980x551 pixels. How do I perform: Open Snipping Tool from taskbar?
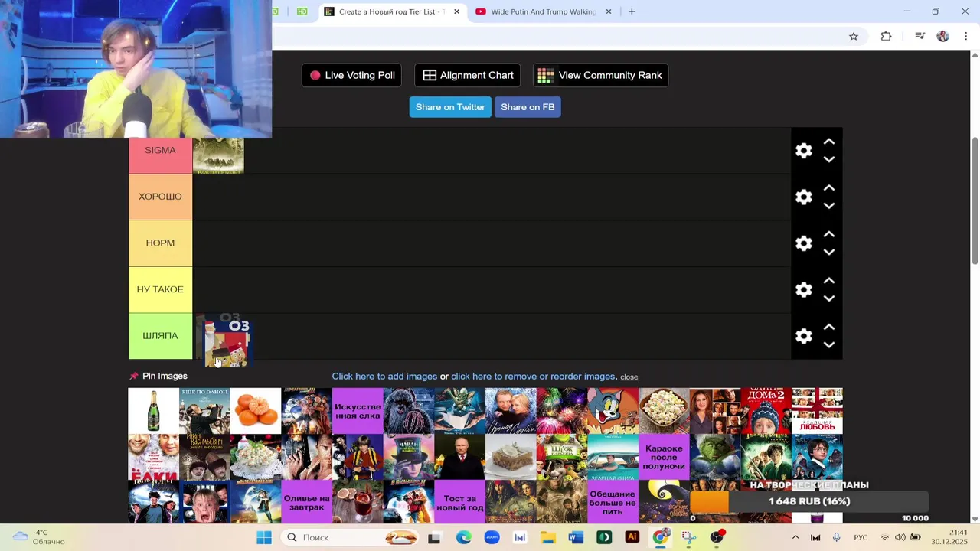(688, 537)
